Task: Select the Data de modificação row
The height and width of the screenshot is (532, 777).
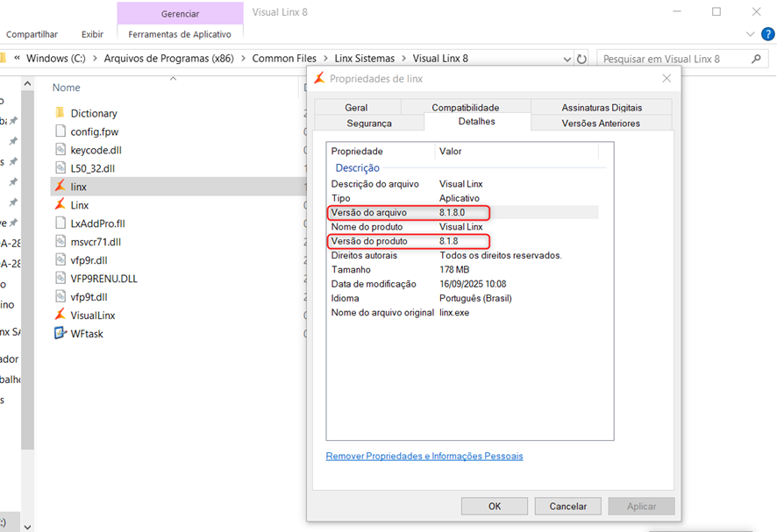Action: click(463, 284)
